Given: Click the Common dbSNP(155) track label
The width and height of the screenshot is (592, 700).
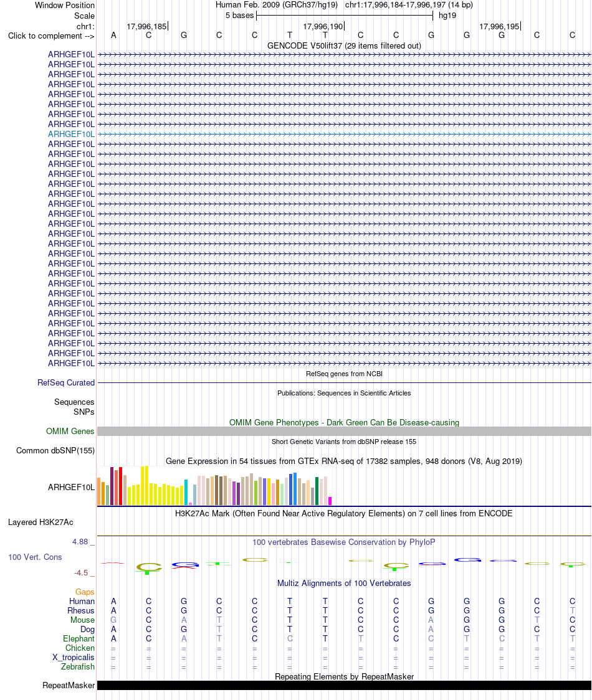Looking at the screenshot, I should coord(55,450).
